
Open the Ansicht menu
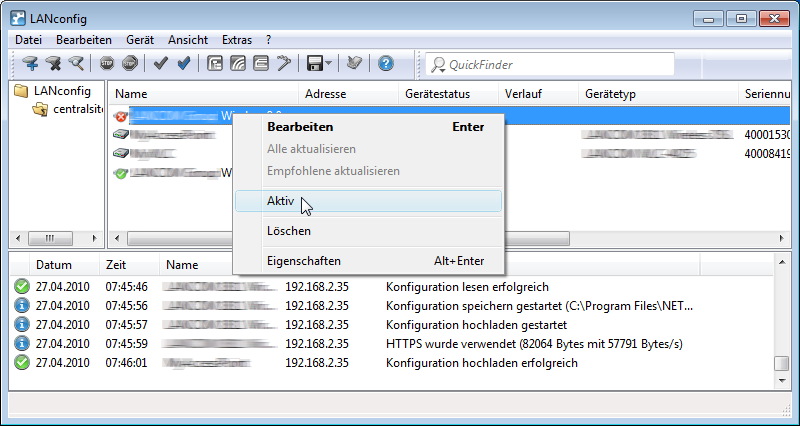point(188,40)
